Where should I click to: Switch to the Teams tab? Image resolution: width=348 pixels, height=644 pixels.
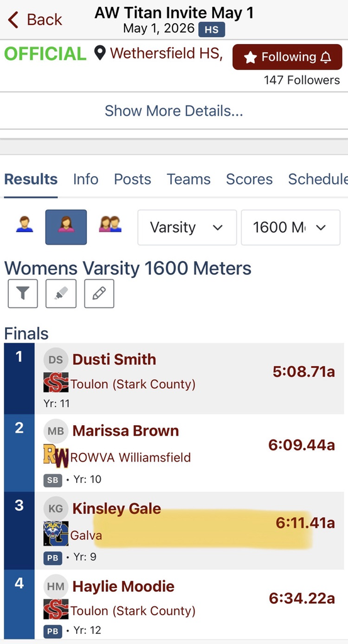[189, 179]
